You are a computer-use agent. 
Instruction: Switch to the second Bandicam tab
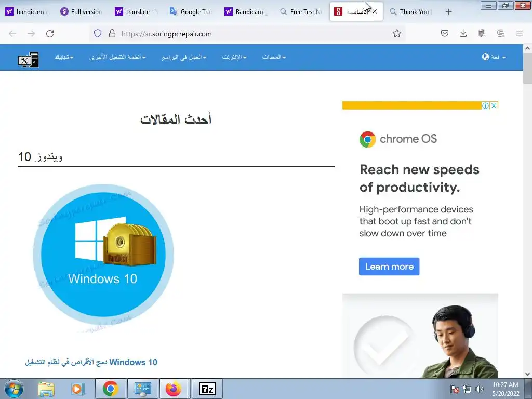[246, 12]
